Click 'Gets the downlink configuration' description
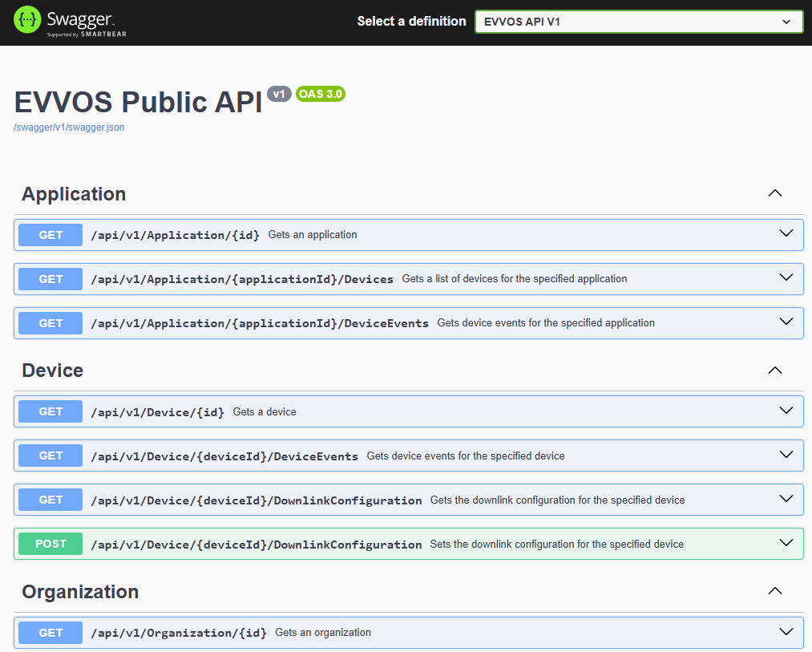Image resolution: width=812 pixels, height=652 pixels. point(557,500)
